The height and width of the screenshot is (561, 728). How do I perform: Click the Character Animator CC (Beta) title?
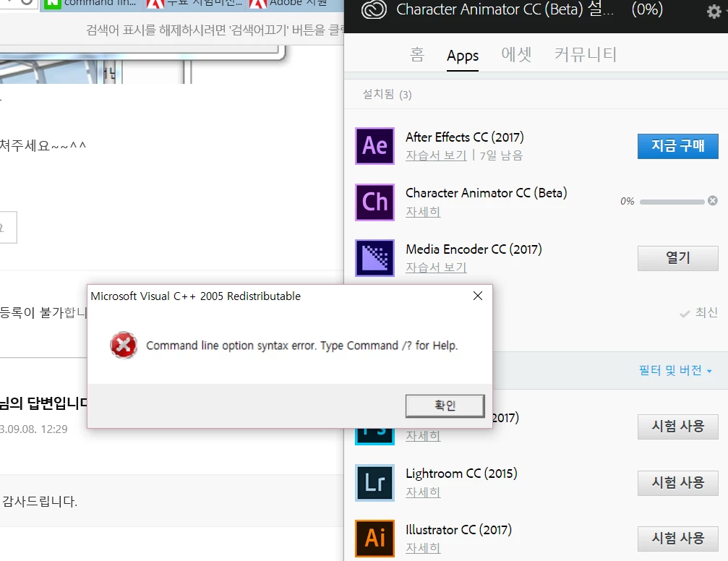[486, 193]
